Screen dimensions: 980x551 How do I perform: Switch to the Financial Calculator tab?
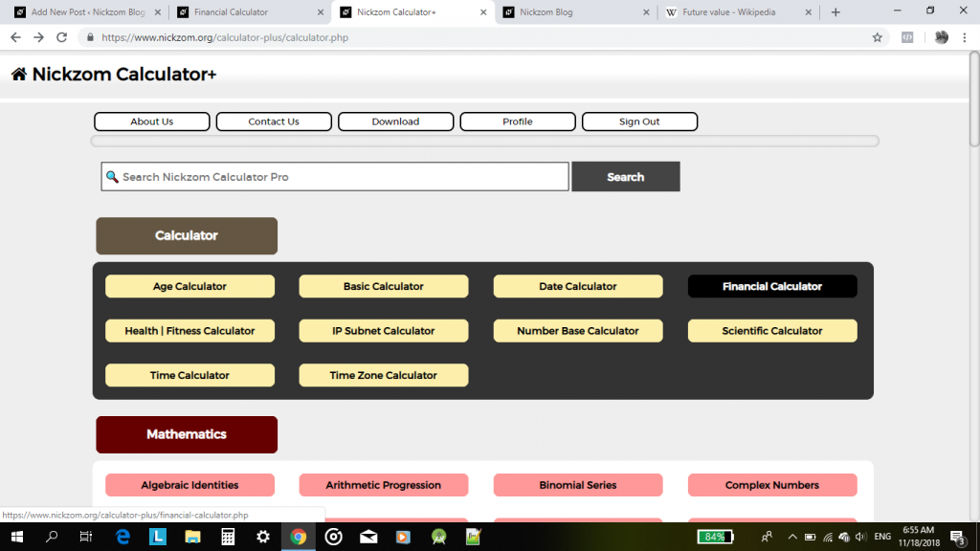point(247,11)
